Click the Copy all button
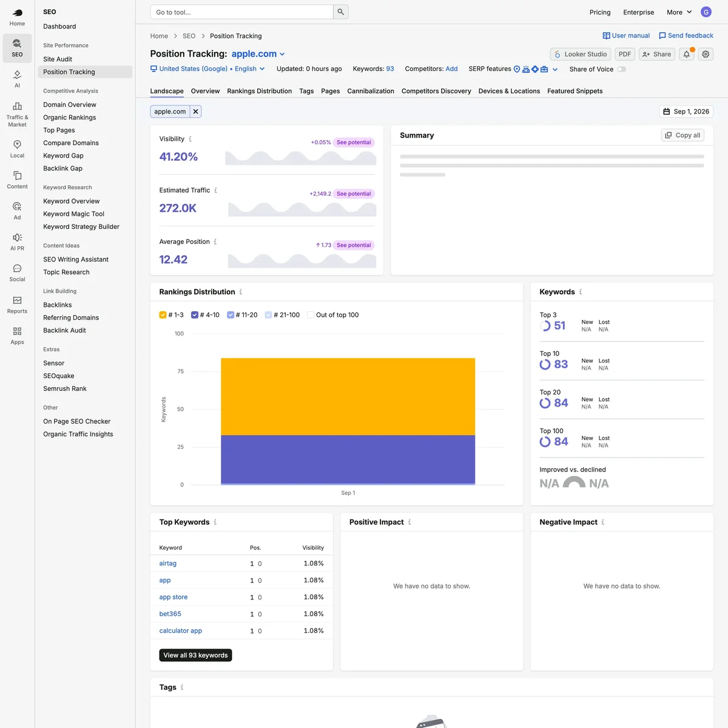The width and height of the screenshot is (728, 728). [682, 135]
